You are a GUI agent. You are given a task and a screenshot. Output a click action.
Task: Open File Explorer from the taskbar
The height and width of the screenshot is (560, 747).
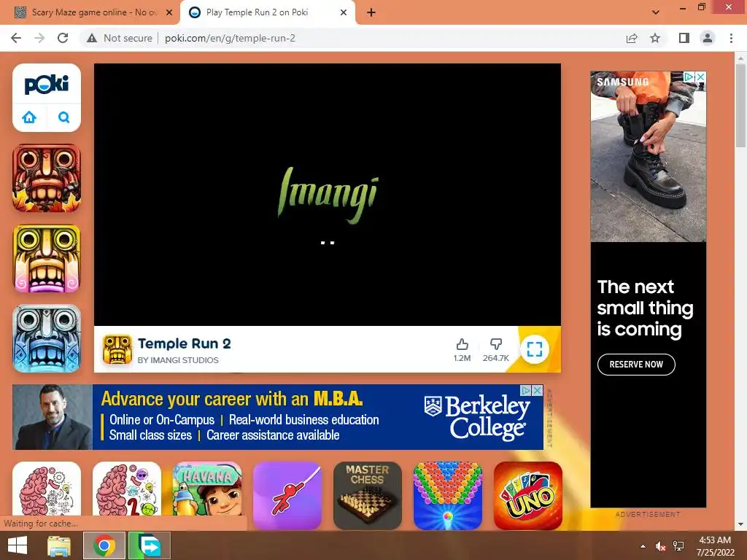[59, 545]
